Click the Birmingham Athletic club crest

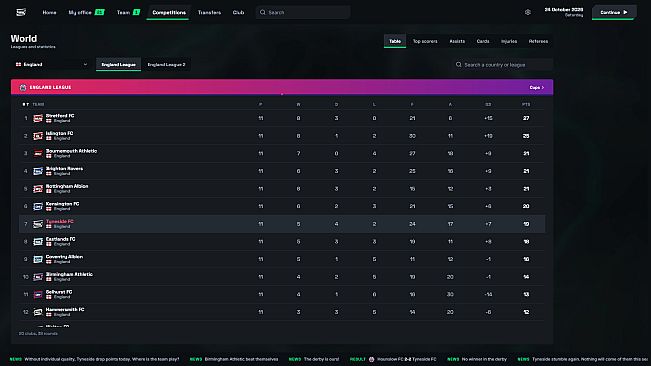pos(38,277)
